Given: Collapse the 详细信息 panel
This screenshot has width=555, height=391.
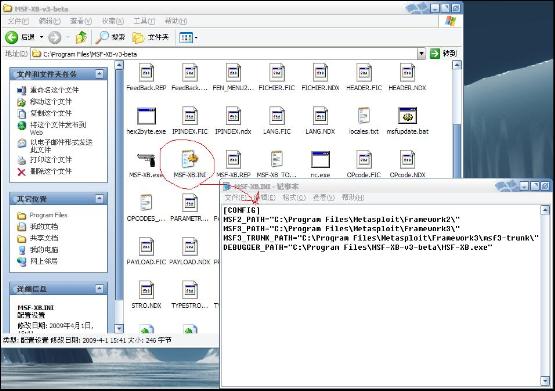Looking at the screenshot, I should point(99,288).
